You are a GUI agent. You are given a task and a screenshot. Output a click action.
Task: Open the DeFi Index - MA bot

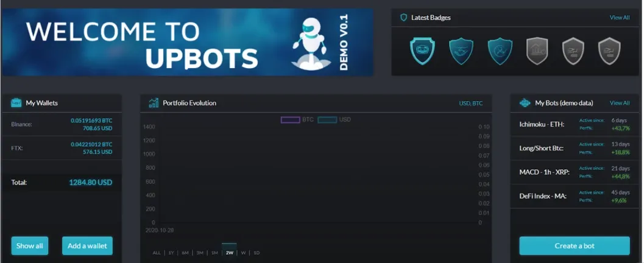click(x=542, y=196)
